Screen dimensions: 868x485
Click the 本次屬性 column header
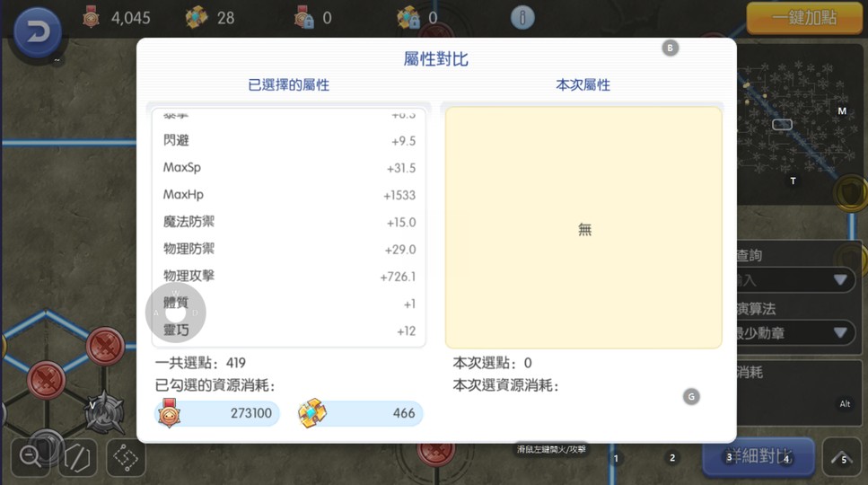click(x=583, y=84)
